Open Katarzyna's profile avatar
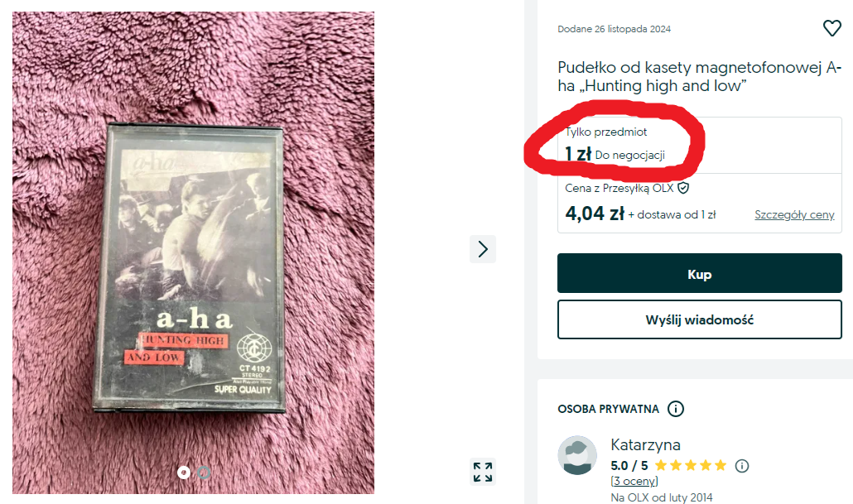 point(577,455)
